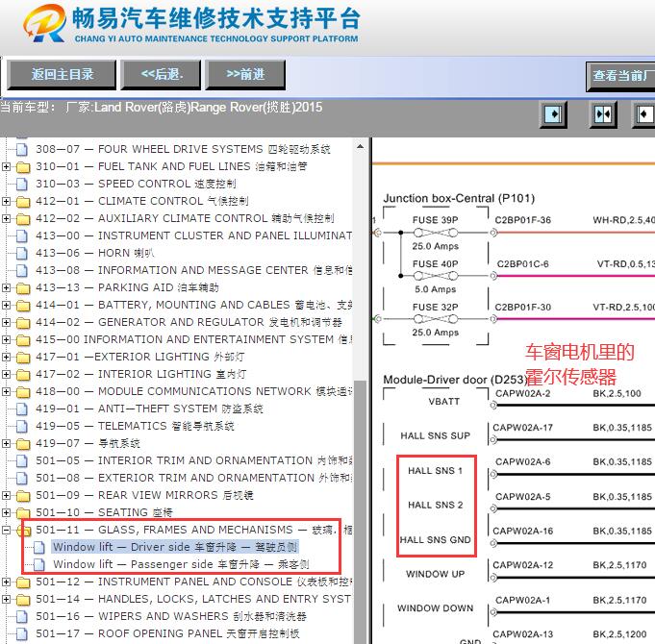The image size is (655, 644).
Task: Open 413-00 Instrument Cluster and Panel Illumination
Action: point(194,235)
